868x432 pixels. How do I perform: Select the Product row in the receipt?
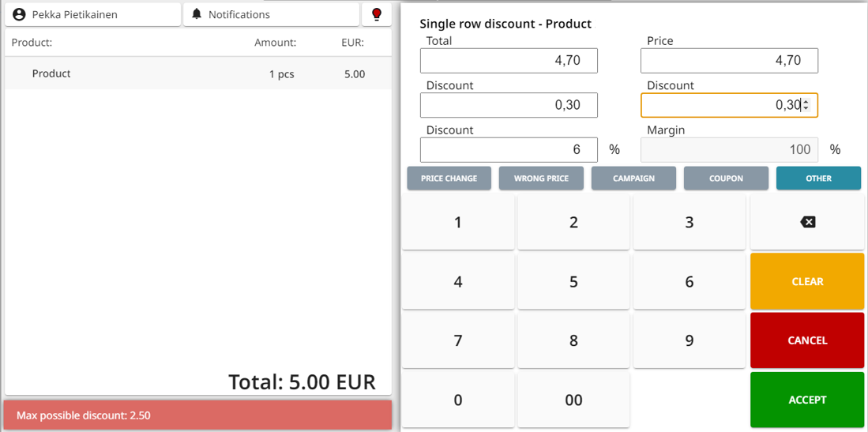[x=197, y=74]
